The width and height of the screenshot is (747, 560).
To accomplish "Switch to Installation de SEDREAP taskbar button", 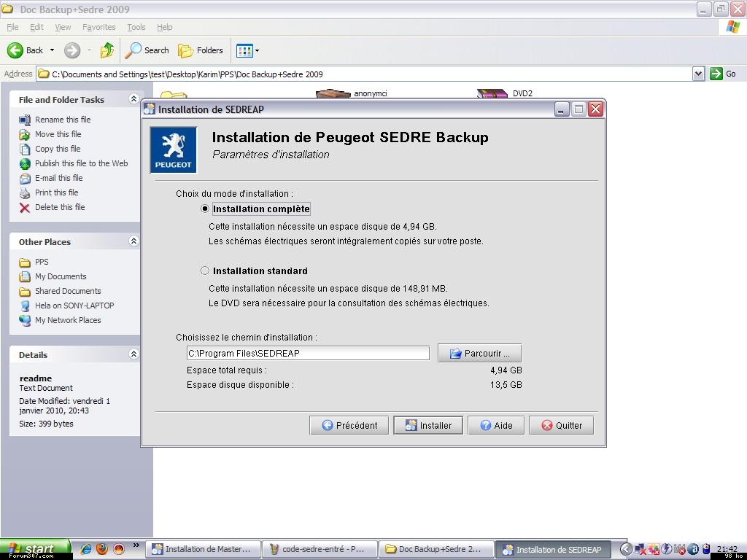I will coord(553,549).
